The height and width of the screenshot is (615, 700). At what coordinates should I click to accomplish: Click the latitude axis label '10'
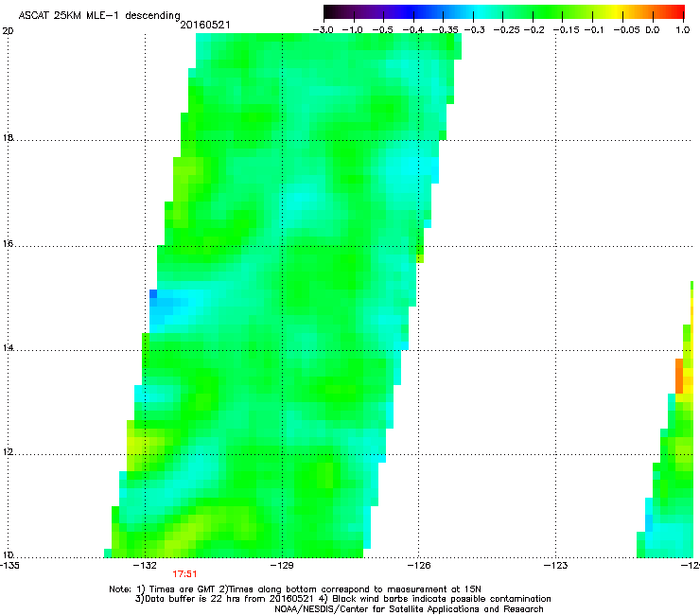[8, 554]
